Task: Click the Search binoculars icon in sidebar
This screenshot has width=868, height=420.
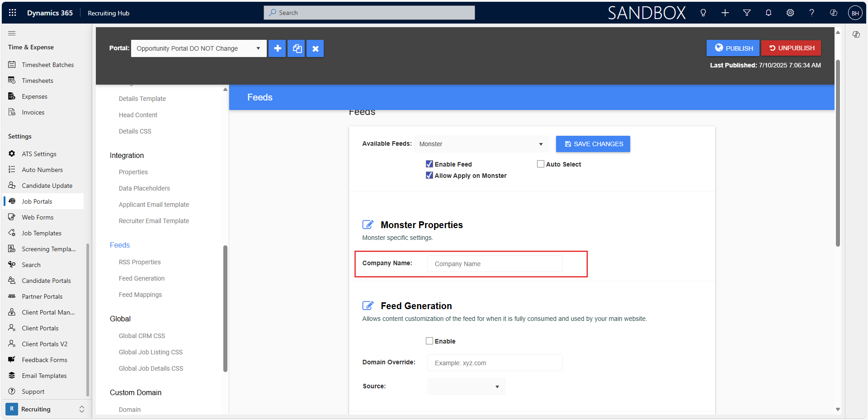Action: pyautogui.click(x=12, y=265)
